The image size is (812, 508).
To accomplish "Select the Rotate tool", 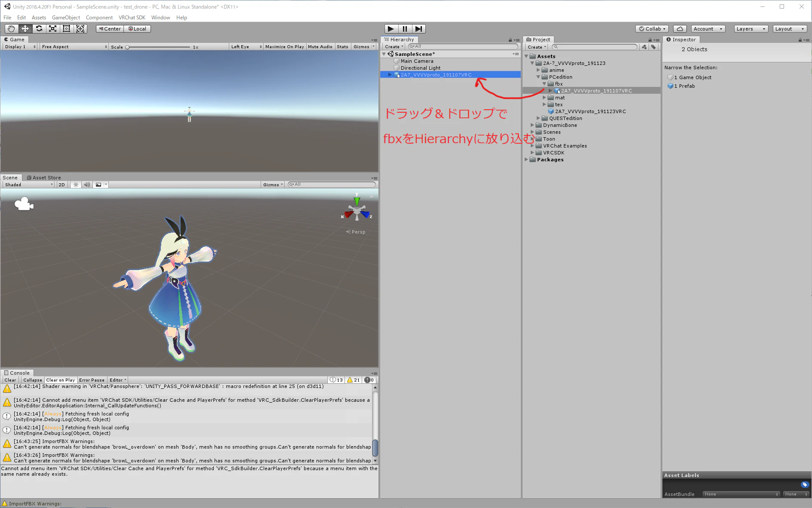I will 39,29.
